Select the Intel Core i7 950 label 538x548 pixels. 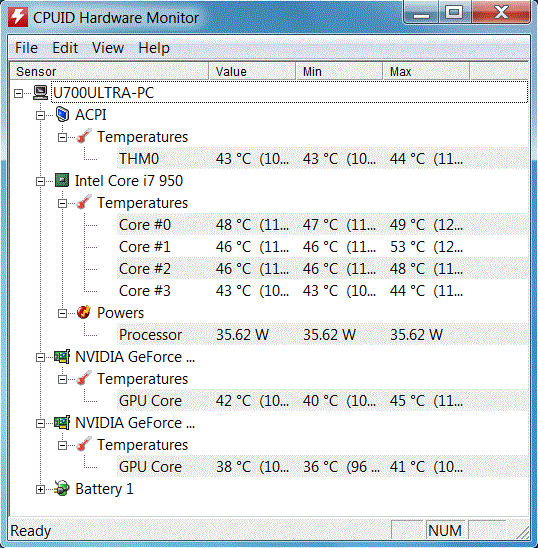[129, 181]
